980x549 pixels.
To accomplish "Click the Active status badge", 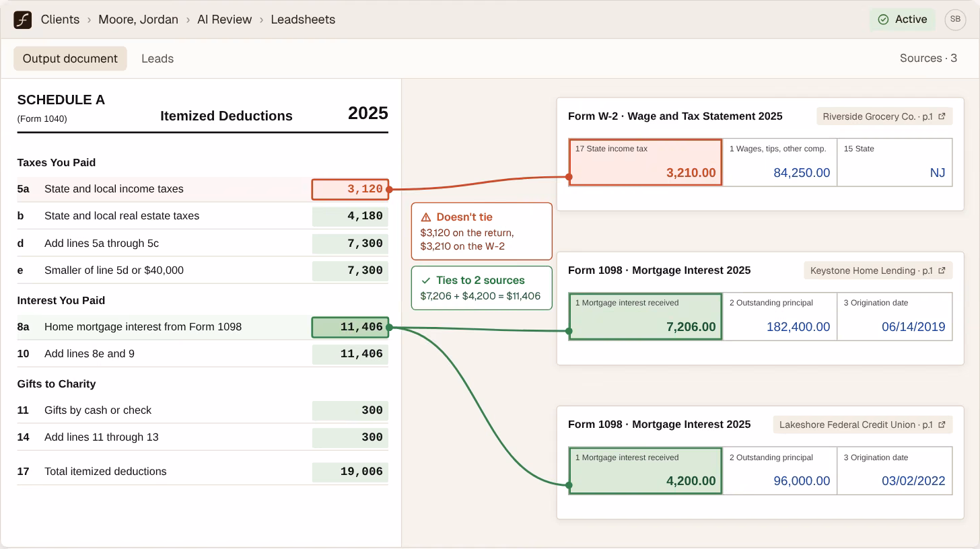I will (903, 20).
